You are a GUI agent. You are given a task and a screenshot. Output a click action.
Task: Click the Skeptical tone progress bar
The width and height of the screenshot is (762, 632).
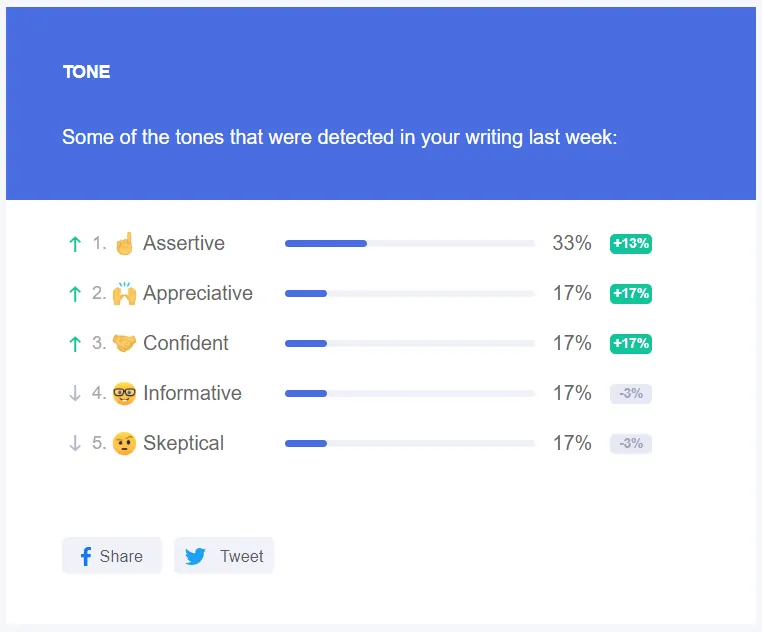410,443
